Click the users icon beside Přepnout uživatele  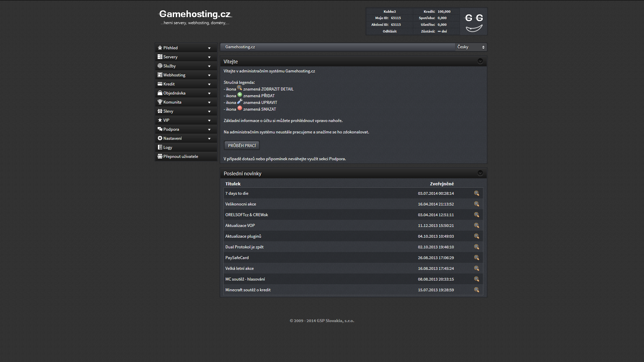click(x=160, y=156)
